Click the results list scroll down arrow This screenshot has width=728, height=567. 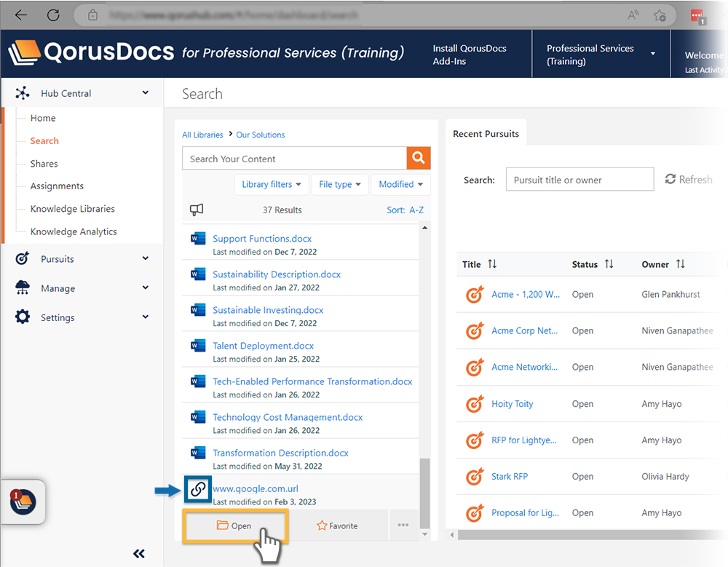pos(424,534)
